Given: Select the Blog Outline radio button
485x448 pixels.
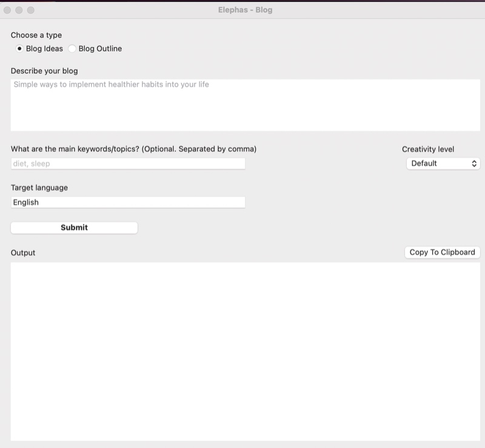Looking at the screenshot, I should point(72,48).
